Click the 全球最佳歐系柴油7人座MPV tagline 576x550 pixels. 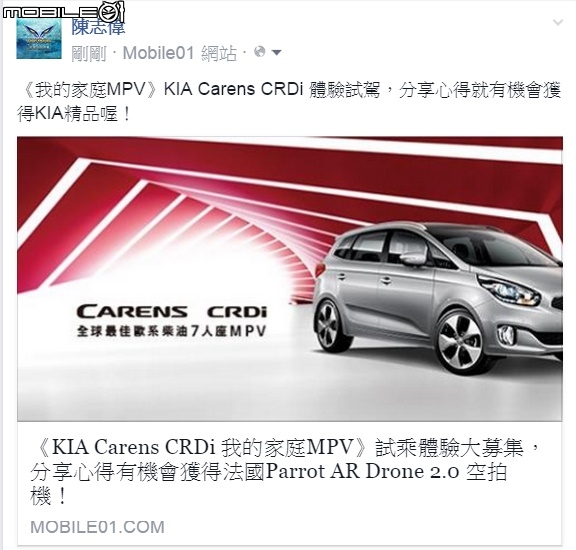(171, 332)
